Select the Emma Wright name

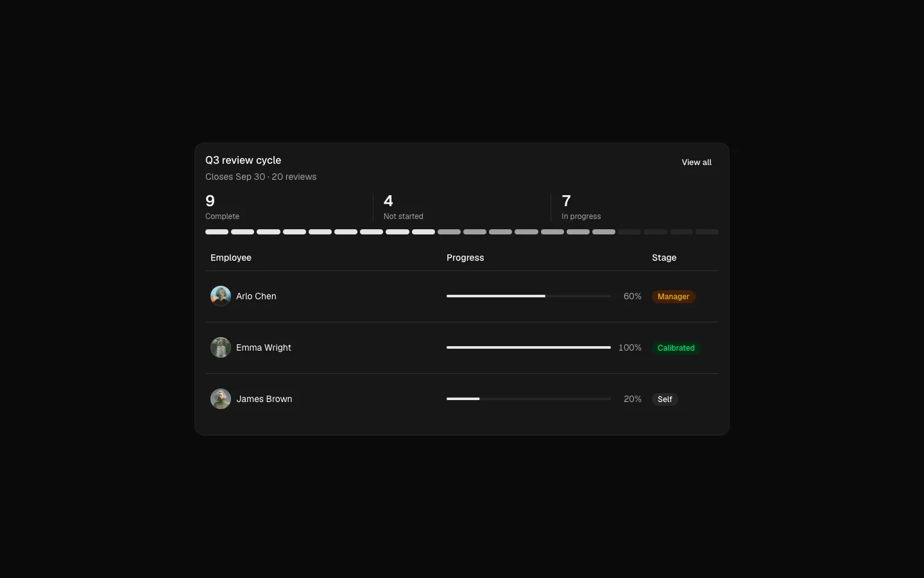tap(264, 347)
